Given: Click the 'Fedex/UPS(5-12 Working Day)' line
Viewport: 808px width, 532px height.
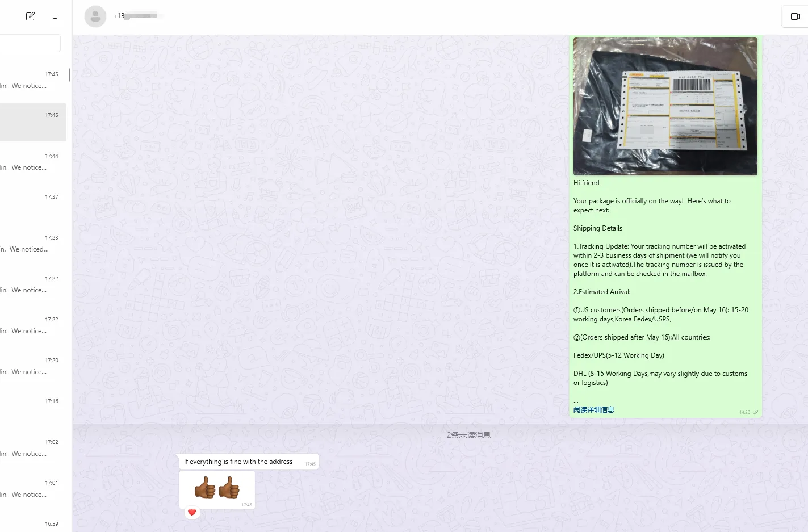Looking at the screenshot, I should click(x=619, y=355).
